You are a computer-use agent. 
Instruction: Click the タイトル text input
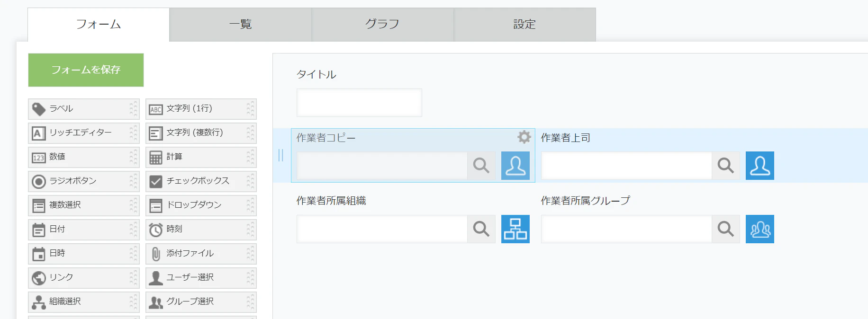coord(359,103)
